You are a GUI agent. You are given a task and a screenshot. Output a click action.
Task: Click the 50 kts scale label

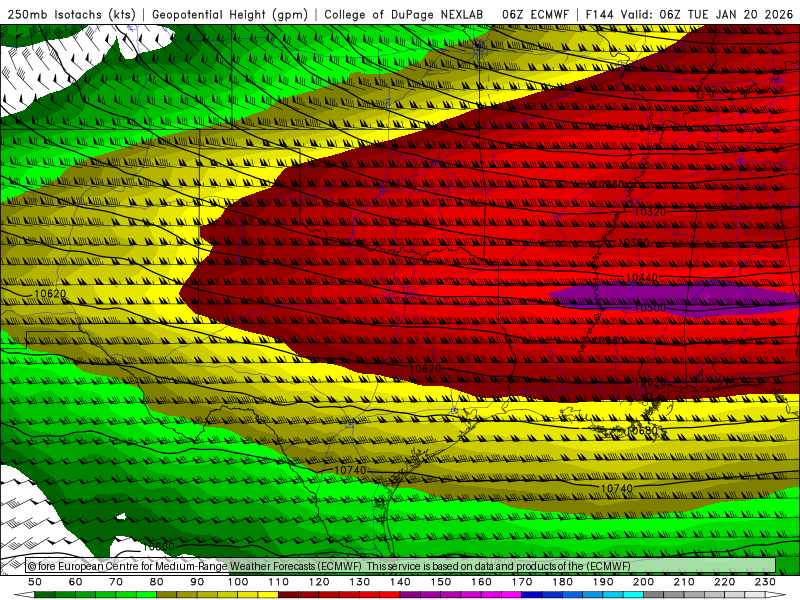(35, 582)
